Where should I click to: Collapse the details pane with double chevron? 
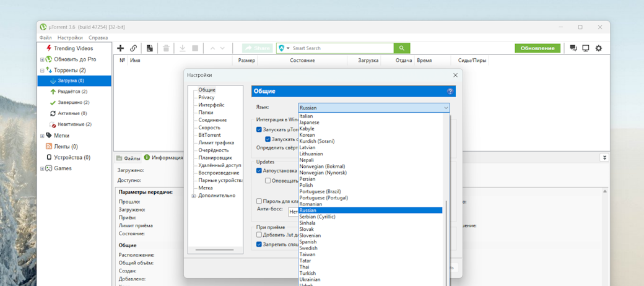(x=604, y=158)
